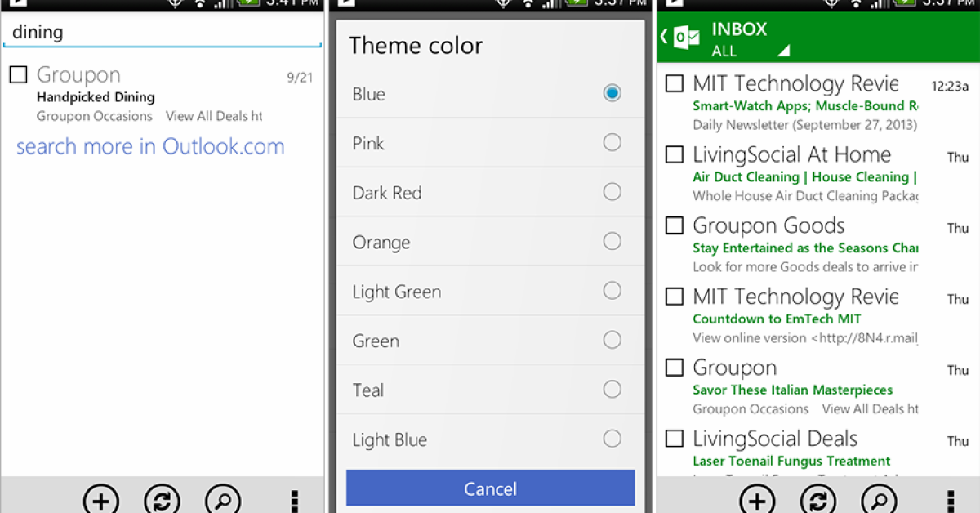Open three-dot overflow menu on search results screen
Viewport: 980px width, 513px height.
295,500
